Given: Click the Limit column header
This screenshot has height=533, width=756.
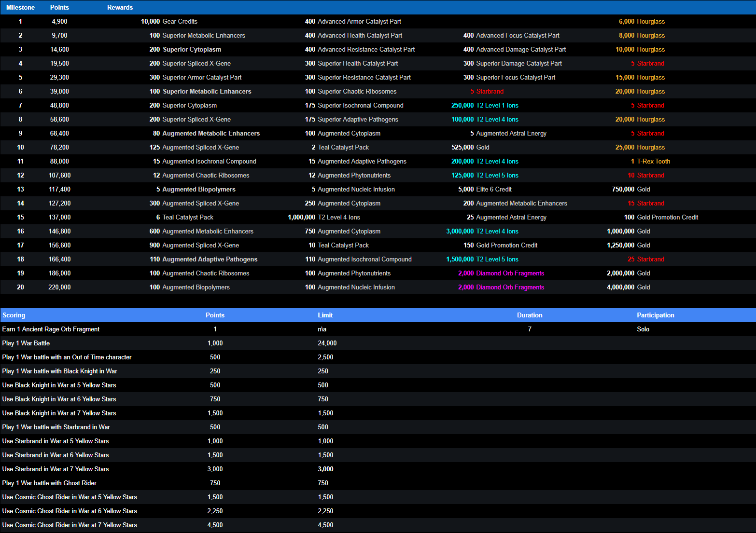Looking at the screenshot, I should tap(325, 315).
